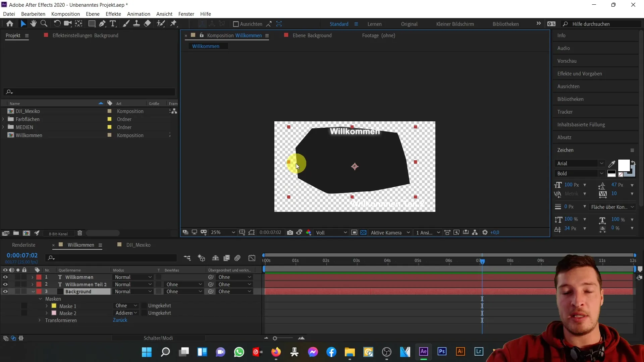Click the DJI_Mexiko timeline tab
Screen dimensions: 644x362
(x=139, y=245)
